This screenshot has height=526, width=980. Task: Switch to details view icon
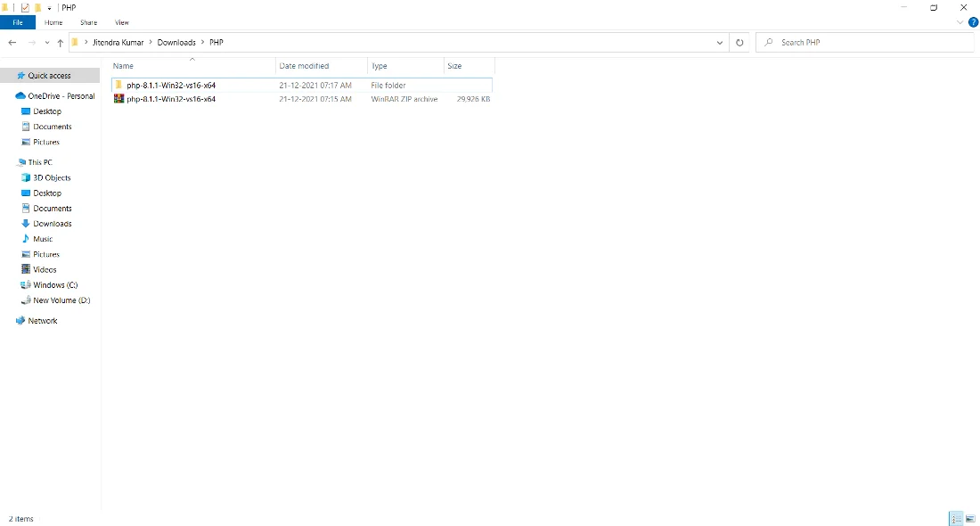[956, 519]
